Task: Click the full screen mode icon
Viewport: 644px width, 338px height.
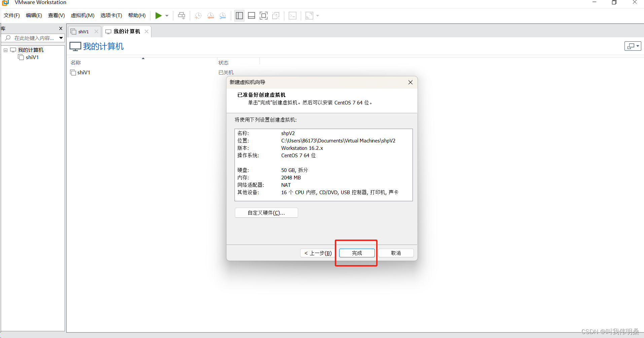Action: click(x=263, y=15)
